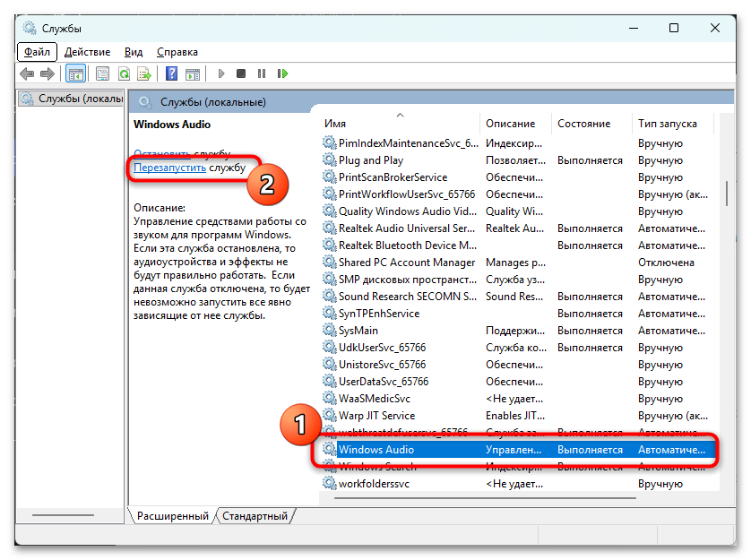Screen dimensions: 751x560
Task: Open Properties via the toolbar icon
Action: [102, 73]
